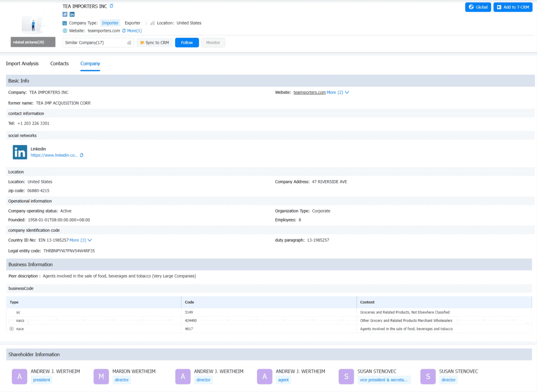Screen dimensions: 537x392
Task: Open related pictures(20) thumbnail
Action: pyautogui.click(x=33, y=42)
